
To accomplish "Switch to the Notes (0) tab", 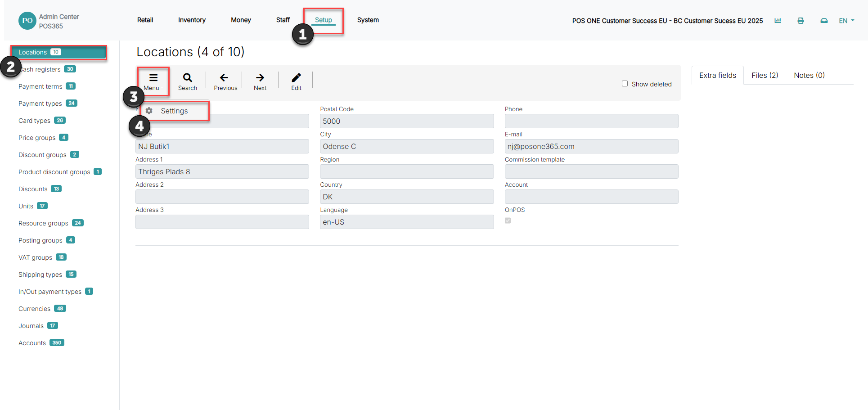I will coord(809,75).
